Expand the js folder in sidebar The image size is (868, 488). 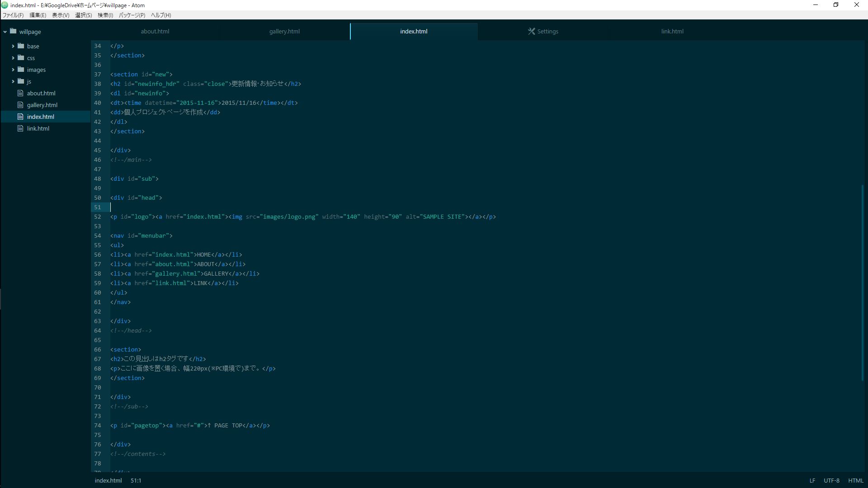point(13,81)
